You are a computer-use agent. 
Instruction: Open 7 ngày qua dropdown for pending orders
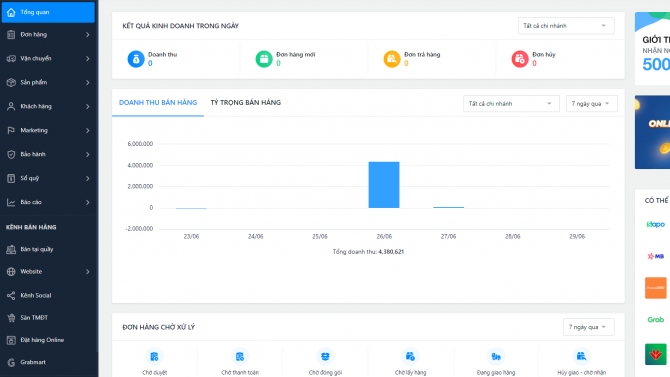coord(588,327)
